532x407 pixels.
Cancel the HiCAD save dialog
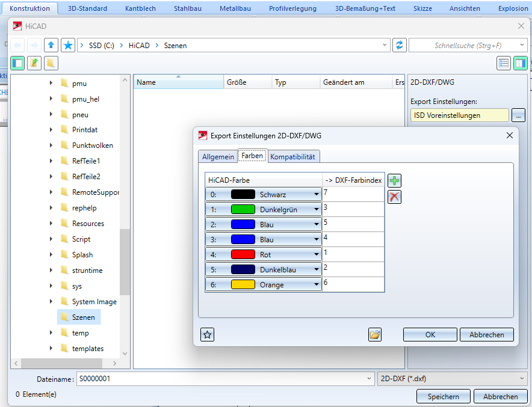point(501,397)
